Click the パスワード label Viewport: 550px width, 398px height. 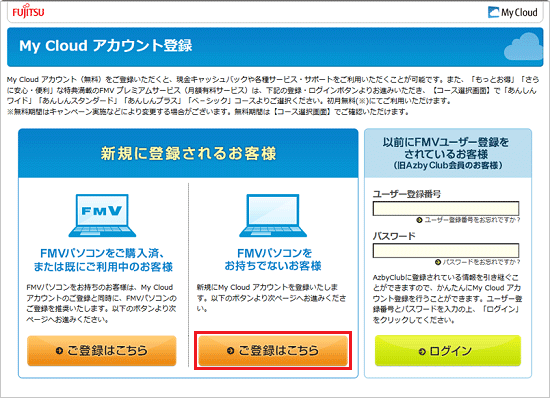[394, 236]
